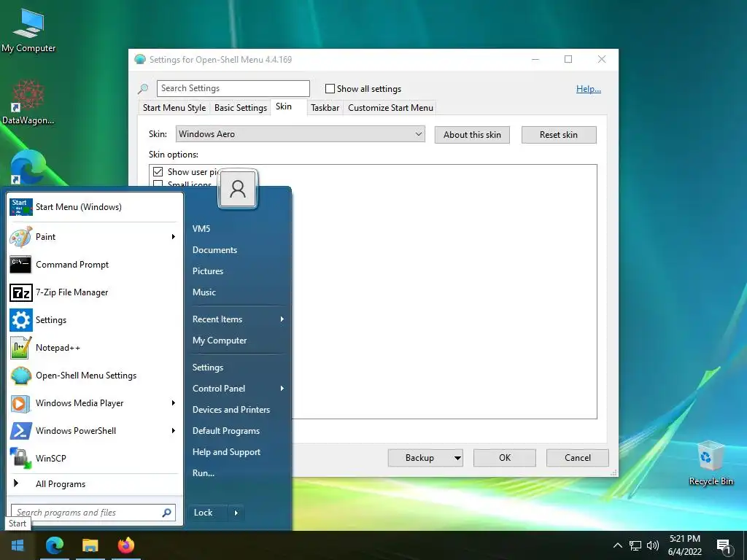Open Start Menu (Windows) entry

tap(94, 206)
